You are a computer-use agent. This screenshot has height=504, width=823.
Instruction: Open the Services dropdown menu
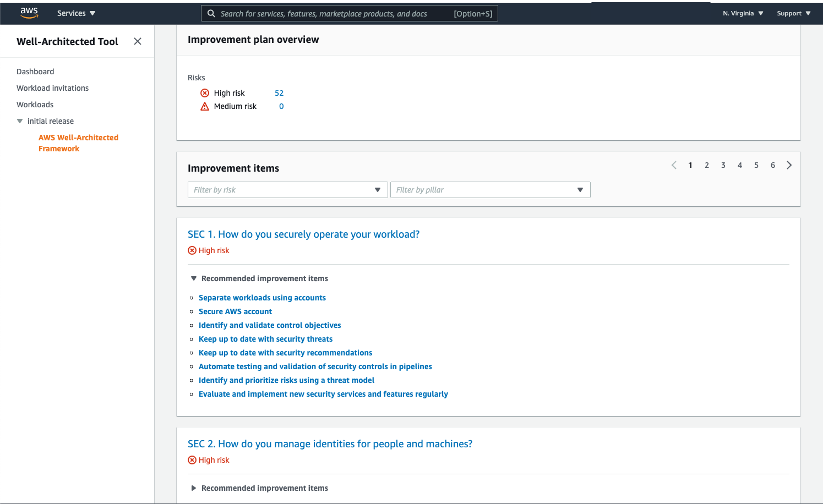point(76,13)
